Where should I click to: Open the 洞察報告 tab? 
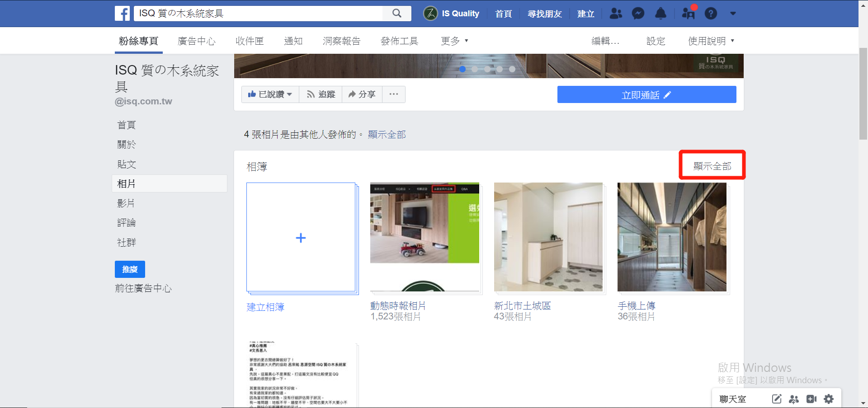click(341, 41)
